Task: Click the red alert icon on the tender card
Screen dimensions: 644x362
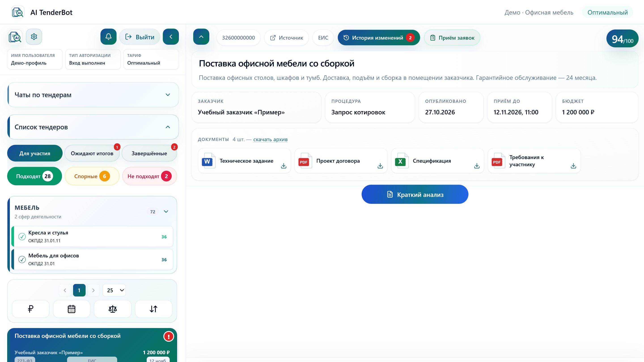Action: pos(169,336)
